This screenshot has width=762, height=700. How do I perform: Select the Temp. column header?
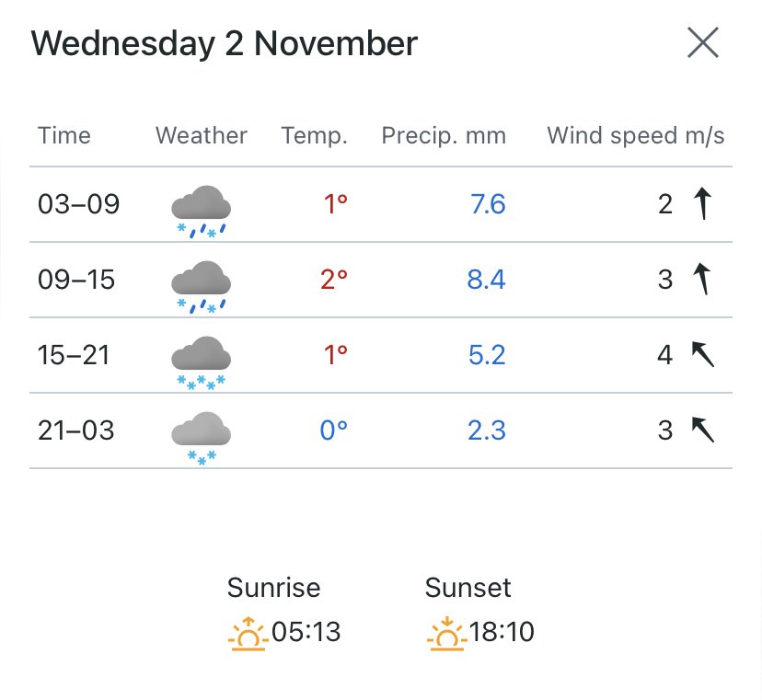[315, 136]
